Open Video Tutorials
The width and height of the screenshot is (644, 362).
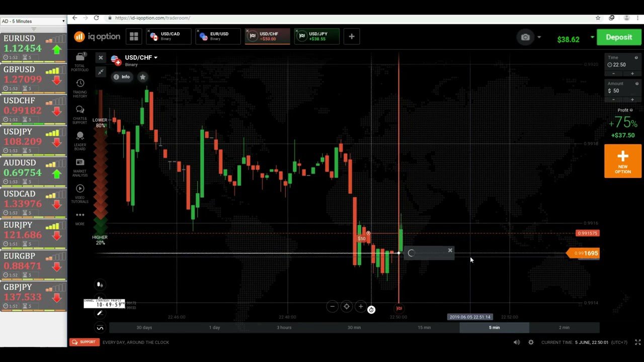pos(80,190)
